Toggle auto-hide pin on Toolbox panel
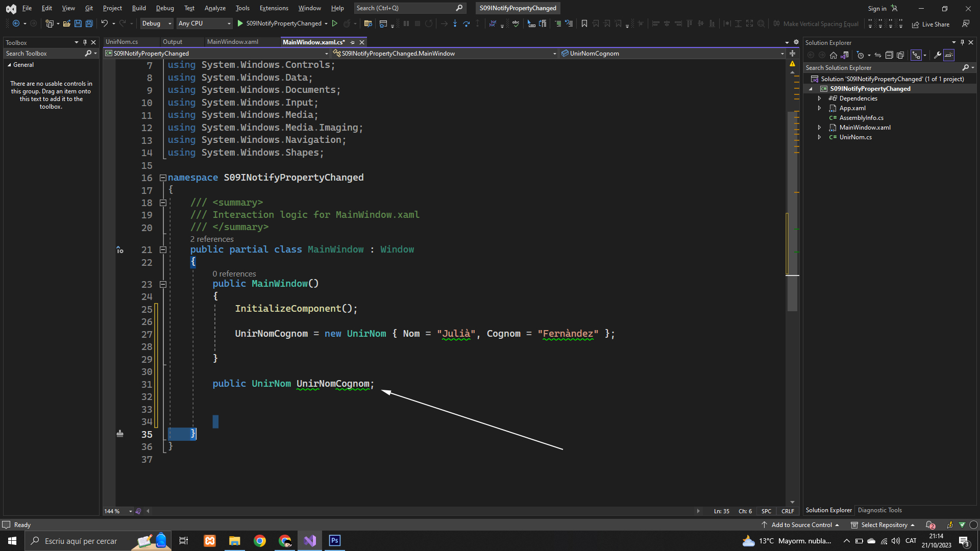Image resolution: width=980 pixels, height=551 pixels. pos(85,42)
